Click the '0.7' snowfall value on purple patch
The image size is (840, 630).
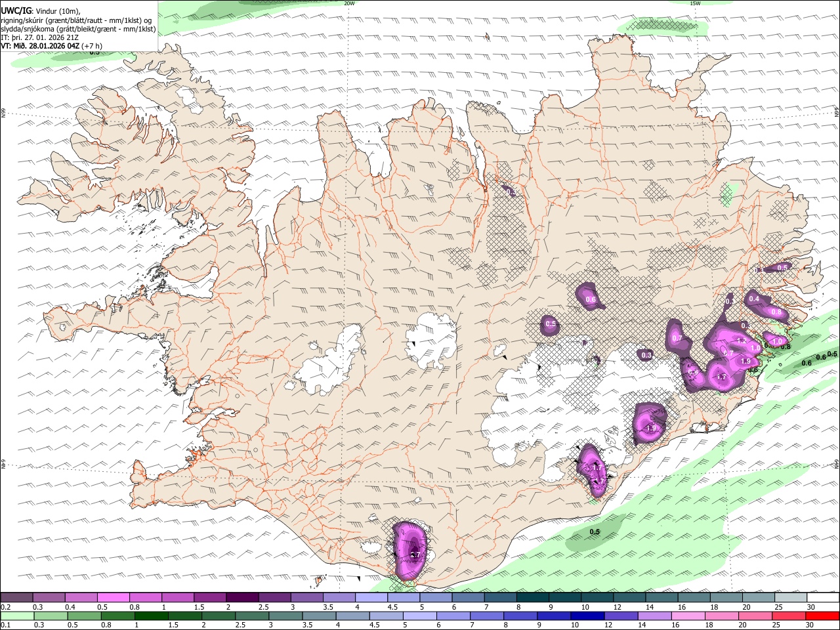click(677, 338)
